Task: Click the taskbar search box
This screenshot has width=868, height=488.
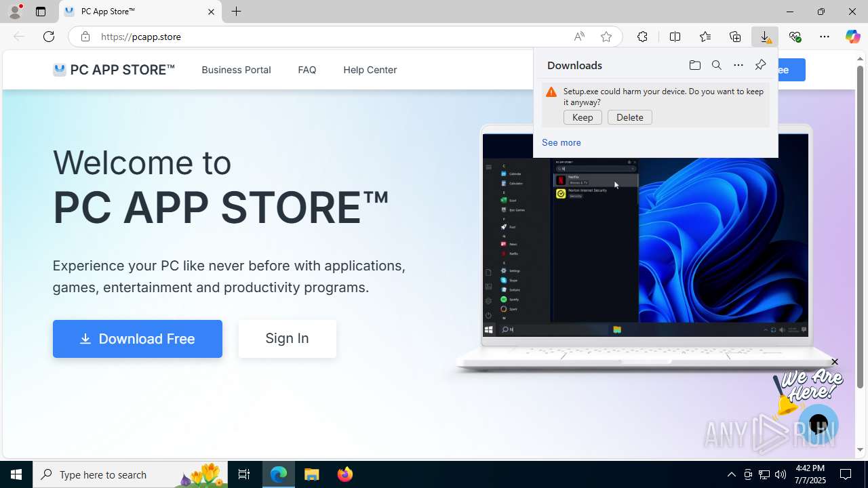Action: (130, 474)
